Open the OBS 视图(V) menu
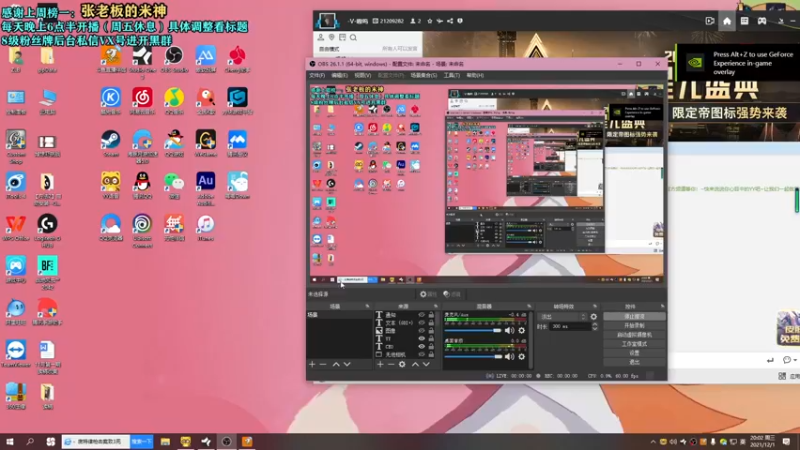The width and height of the screenshot is (800, 450). [x=362, y=76]
